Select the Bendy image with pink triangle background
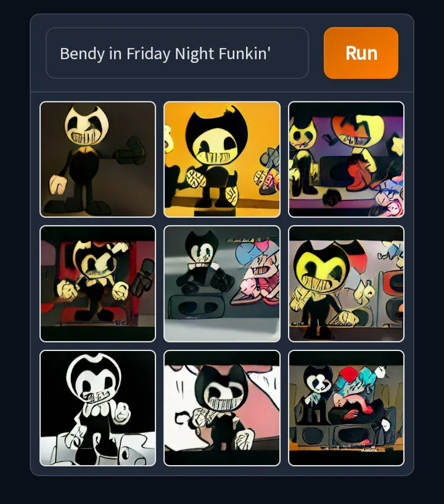Image resolution: width=444 pixels, height=504 pixels. click(x=222, y=408)
